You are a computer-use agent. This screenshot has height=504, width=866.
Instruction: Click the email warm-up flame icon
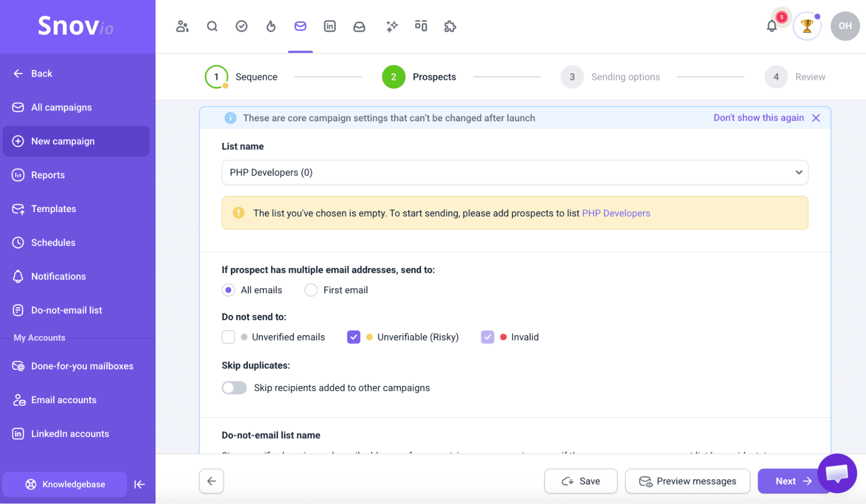click(x=271, y=26)
